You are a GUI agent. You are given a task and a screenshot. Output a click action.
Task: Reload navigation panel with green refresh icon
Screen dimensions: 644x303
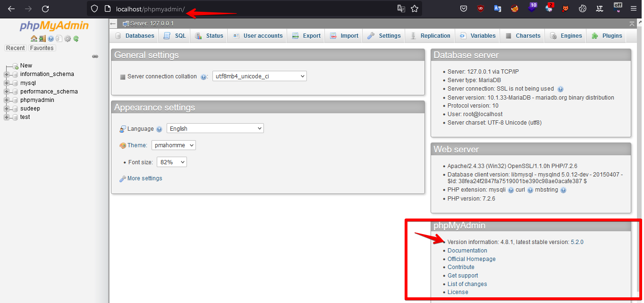76,39
